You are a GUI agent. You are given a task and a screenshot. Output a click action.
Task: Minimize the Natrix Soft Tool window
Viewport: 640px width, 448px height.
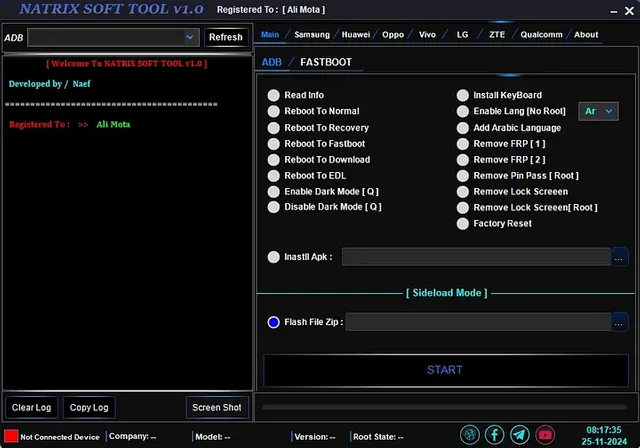coord(613,11)
